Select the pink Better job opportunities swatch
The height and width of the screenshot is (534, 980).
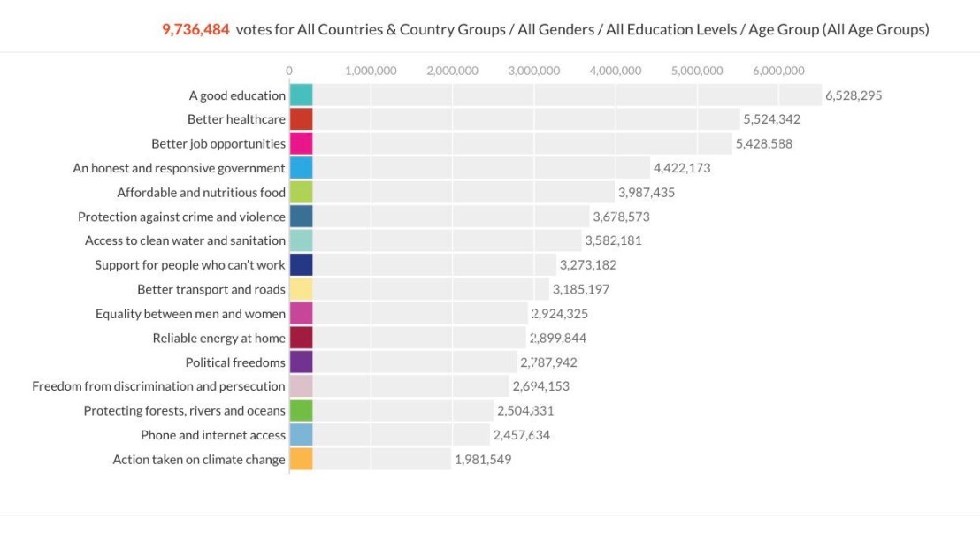click(301, 143)
